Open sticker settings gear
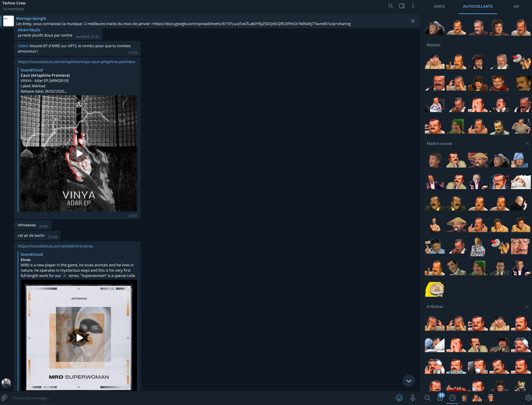 (528, 398)
